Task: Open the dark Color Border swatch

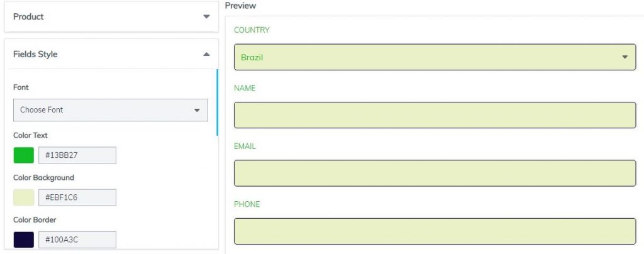Action: tap(24, 240)
